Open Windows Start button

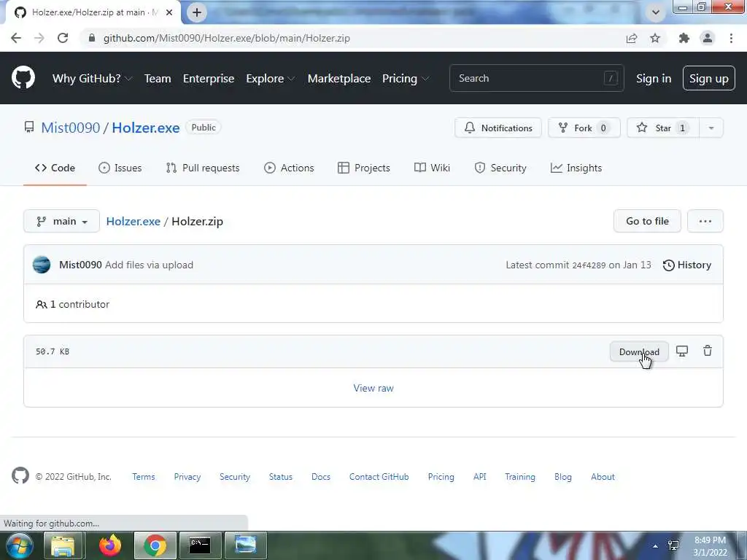click(x=19, y=545)
